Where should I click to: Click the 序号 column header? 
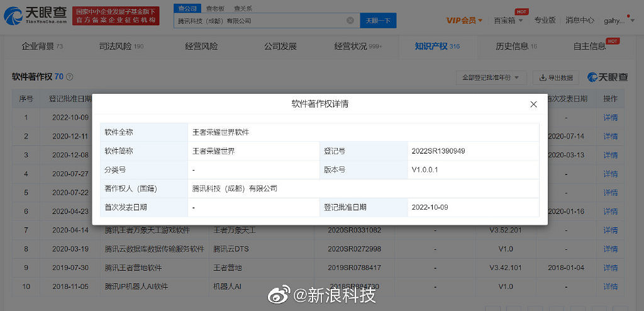pos(26,99)
